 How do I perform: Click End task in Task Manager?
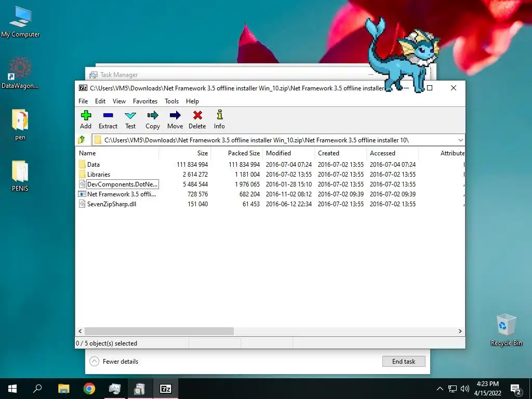[x=404, y=362]
